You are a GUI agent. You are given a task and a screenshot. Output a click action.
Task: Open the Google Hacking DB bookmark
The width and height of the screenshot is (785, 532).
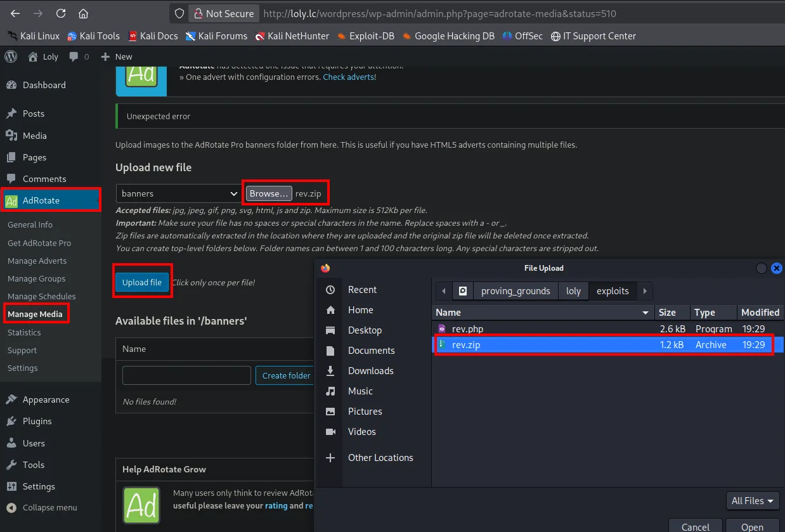448,36
